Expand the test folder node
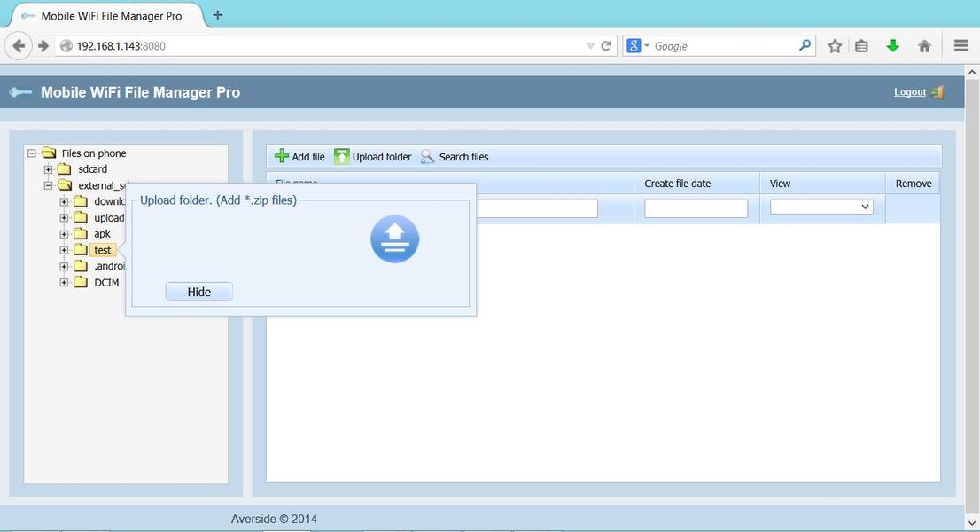The height and width of the screenshot is (532, 980). (64, 250)
